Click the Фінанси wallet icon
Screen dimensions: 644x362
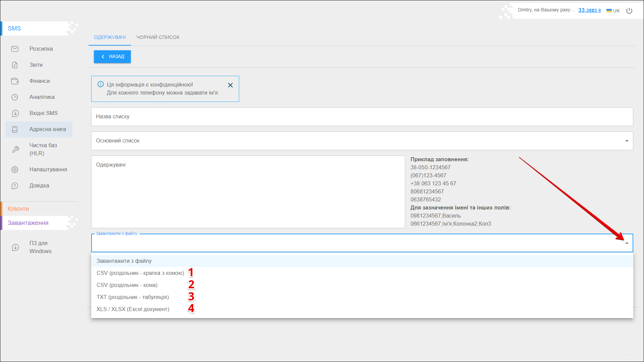click(x=15, y=81)
